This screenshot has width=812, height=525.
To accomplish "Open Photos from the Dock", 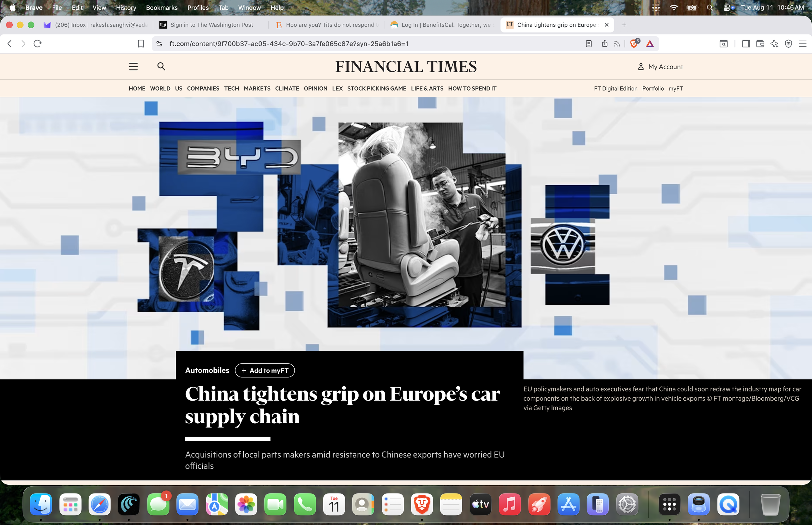I will (246, 504).
